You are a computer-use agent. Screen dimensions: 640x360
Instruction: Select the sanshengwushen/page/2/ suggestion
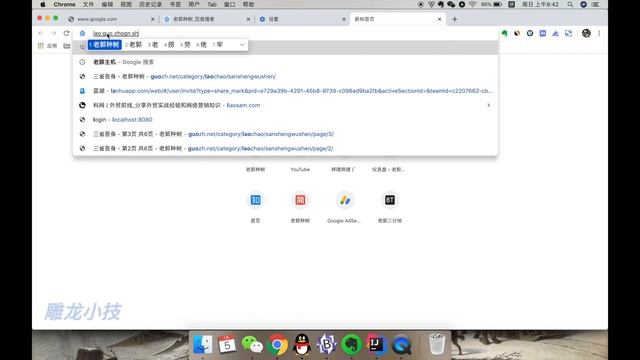(285, 149)
